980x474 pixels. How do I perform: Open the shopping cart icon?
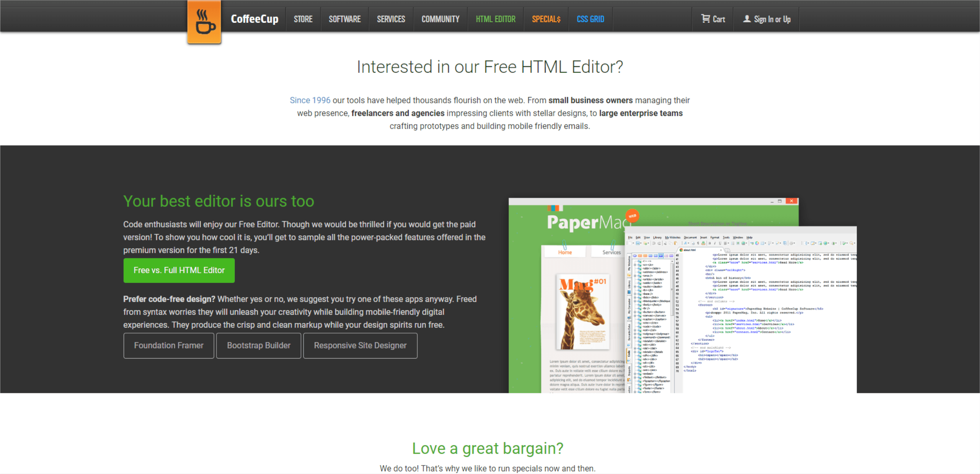[705, 18]
